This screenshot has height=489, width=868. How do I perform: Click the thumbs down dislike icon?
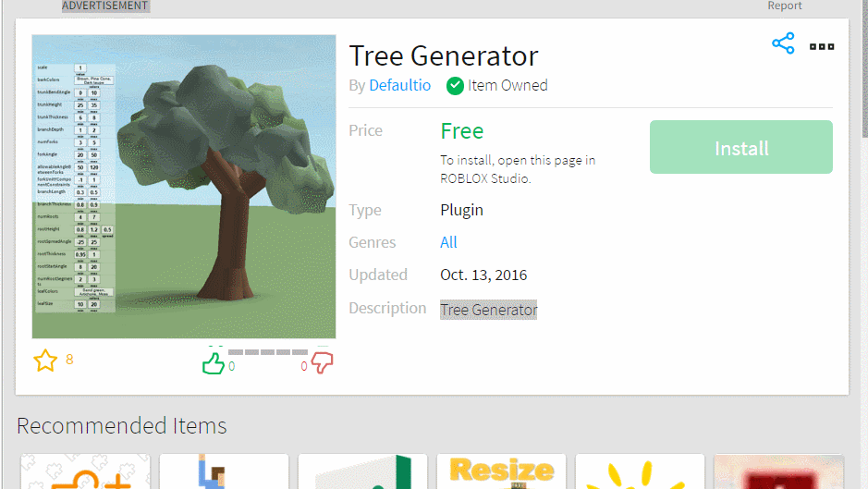pos(322,362)
